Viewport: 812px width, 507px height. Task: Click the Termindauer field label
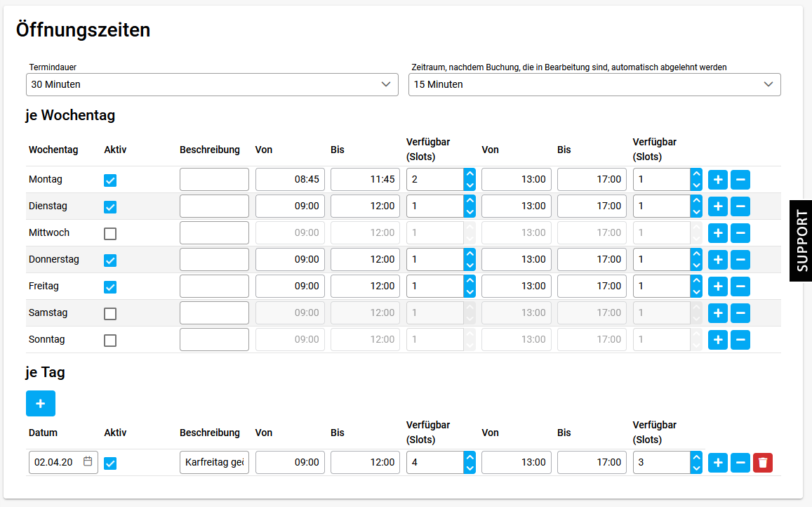53,67
